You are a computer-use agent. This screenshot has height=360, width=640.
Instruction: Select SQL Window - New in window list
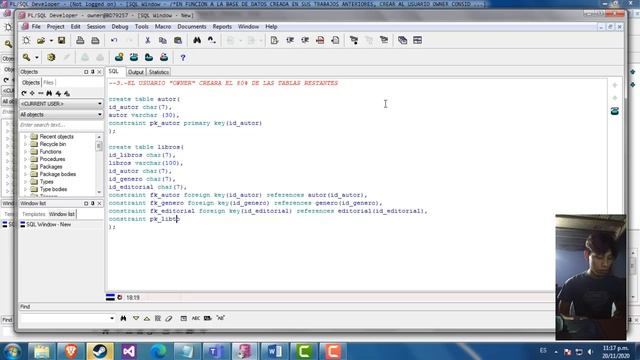tap(46, 224)
